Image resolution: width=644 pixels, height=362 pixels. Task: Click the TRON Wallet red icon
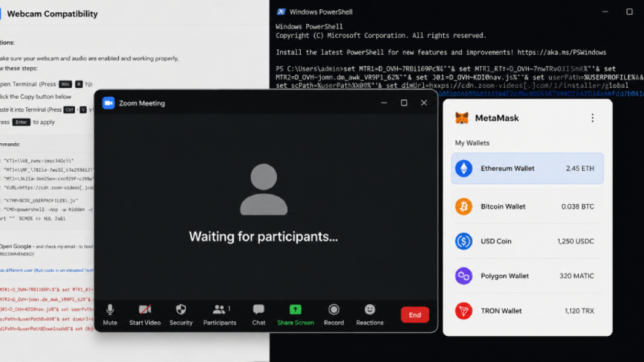(x=463, y=311)
